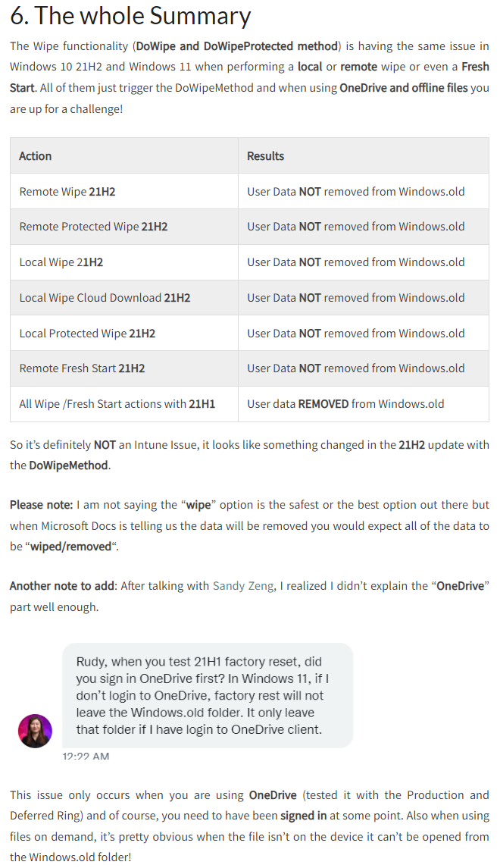Click the "Local Wipe 21H2" table cell
Image resolution: width=500 pixels, height=868 pixels.
tap(61, 262)
